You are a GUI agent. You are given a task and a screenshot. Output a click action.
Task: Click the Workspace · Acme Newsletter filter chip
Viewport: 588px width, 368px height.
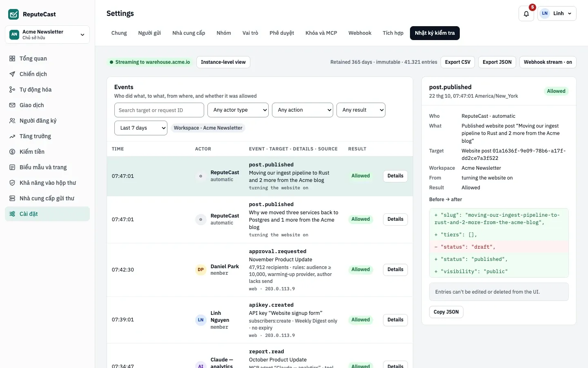pyautogui.click(x=208, y=128)
